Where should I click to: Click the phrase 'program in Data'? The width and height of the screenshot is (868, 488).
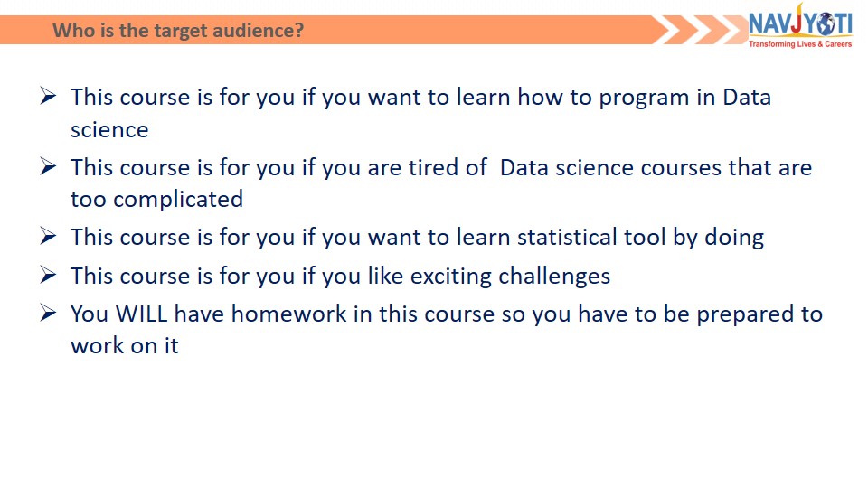pos(684,98)
